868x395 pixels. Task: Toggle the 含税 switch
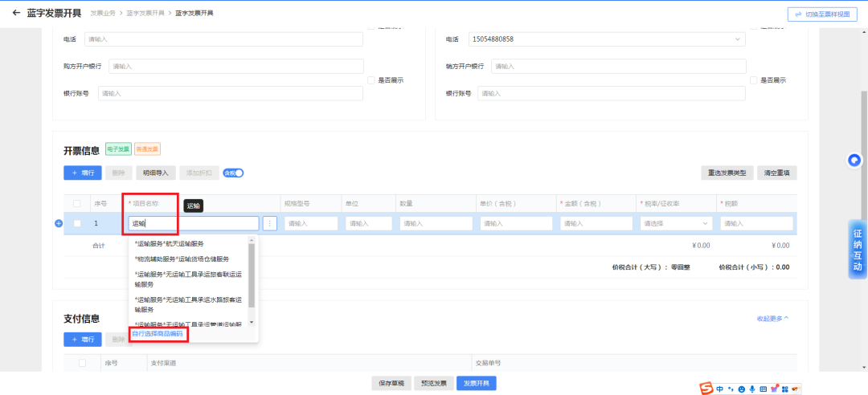[233, 173]
